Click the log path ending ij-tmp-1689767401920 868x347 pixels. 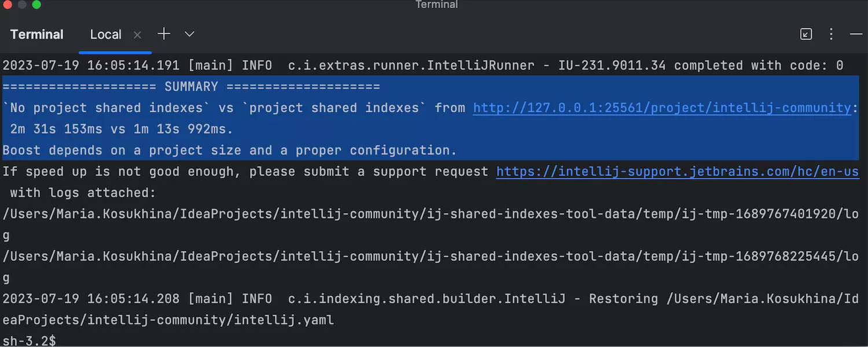(x=422, y=214)
